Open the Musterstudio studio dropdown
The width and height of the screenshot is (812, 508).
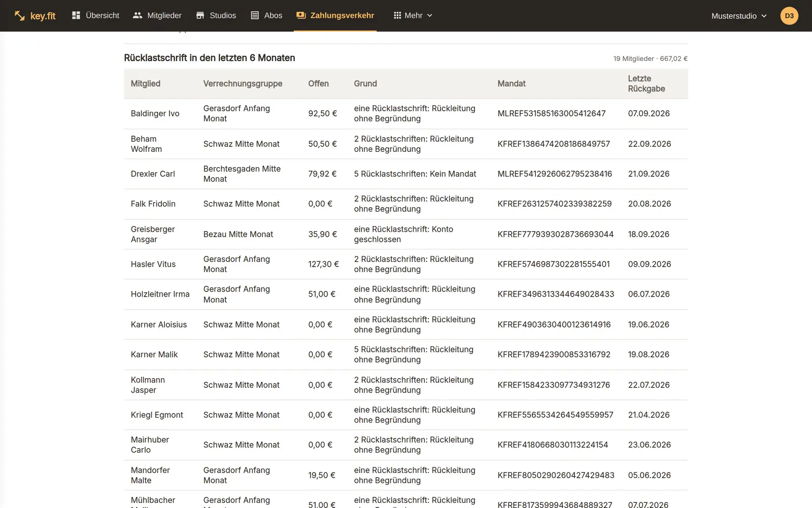(x=739, y=16)
